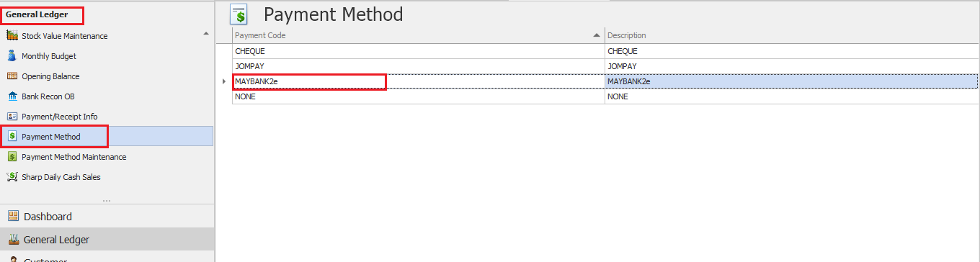
Task: Click the Sharp Daily Cash Sales cart icon
Action: pyautogui.click(x=12, y=177)
